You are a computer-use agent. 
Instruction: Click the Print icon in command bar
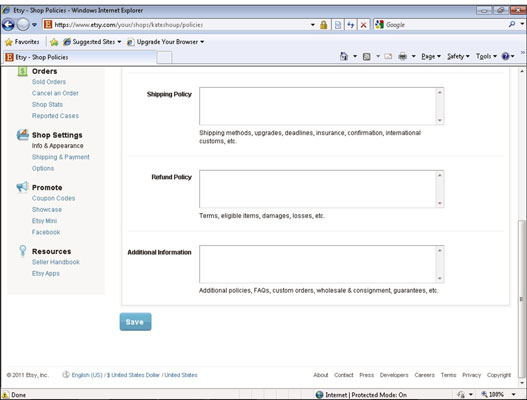(x=402, y=56)
